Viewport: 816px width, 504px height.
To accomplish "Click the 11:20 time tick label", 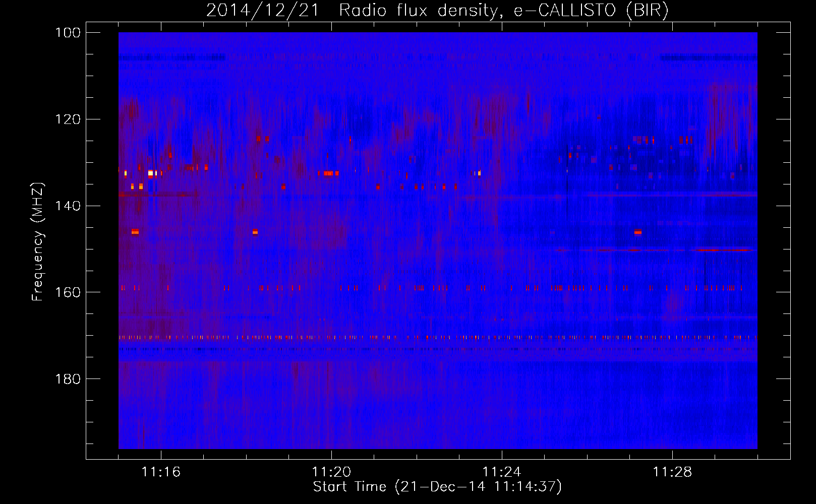I will click(331, 472).
